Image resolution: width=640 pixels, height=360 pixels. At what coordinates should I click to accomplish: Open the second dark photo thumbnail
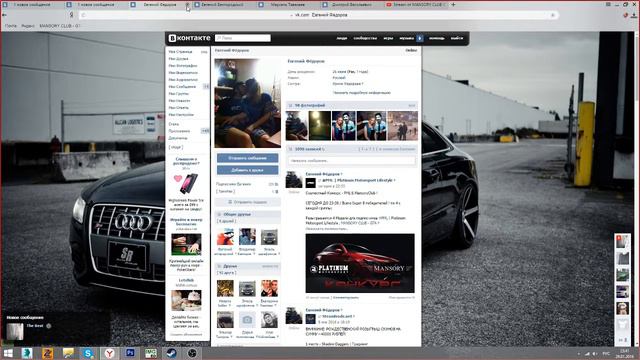pyautogui.click(x=320, y=126)
